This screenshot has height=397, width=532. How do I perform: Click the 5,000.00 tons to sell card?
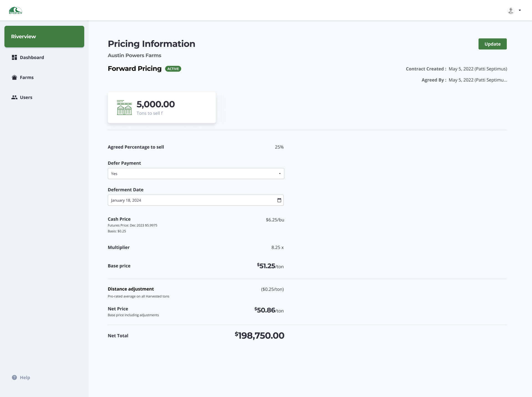click(162, 108)
